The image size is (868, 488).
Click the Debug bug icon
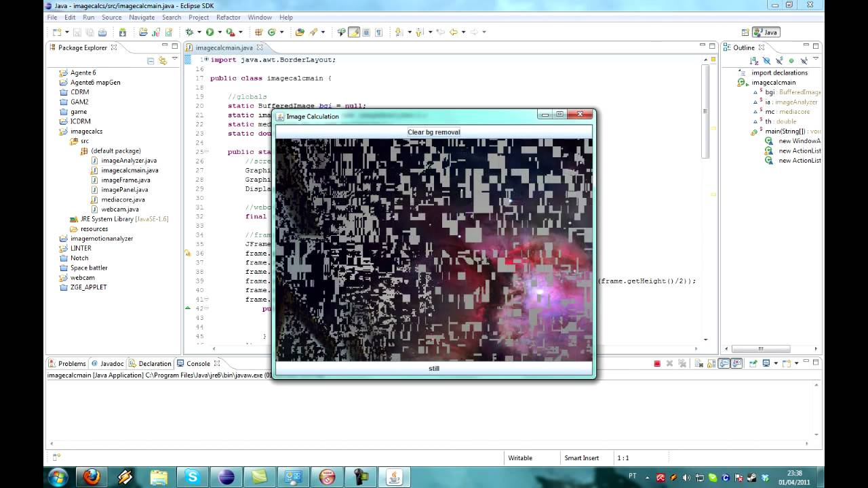click(x=190, y=32)
